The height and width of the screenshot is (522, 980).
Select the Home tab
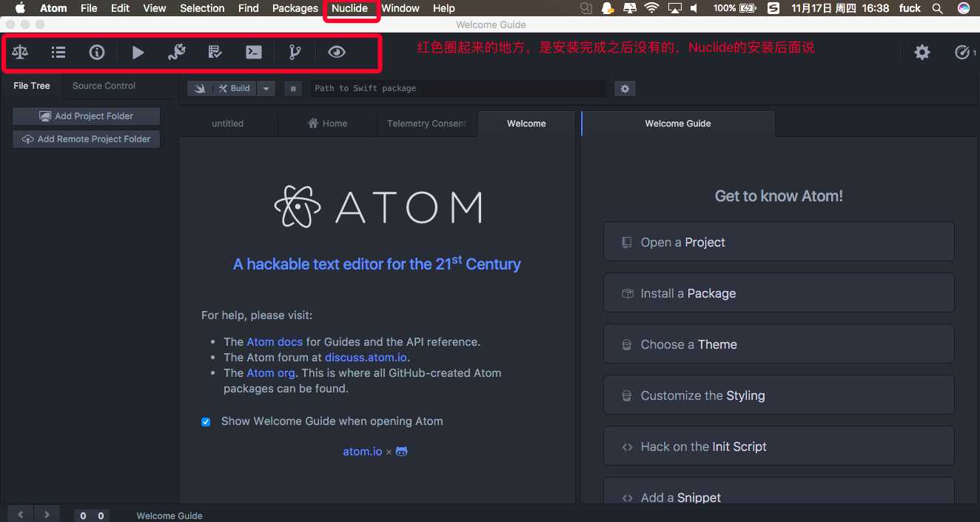(327, 124)
